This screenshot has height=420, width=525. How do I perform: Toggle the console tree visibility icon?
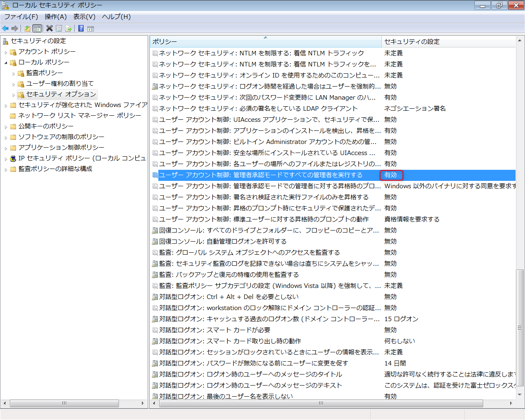[x=37, y=28]
